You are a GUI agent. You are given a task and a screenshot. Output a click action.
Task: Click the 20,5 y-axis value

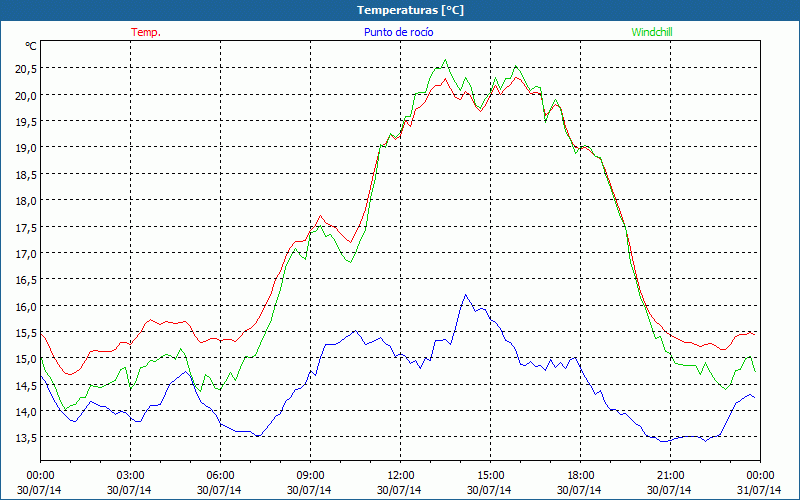[x=26, y=69]
